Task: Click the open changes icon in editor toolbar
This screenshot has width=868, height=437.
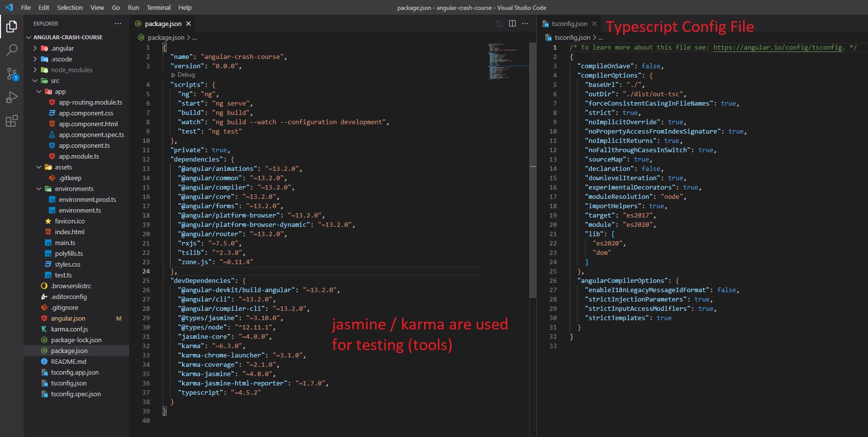Action: click(x=499, y=24)
